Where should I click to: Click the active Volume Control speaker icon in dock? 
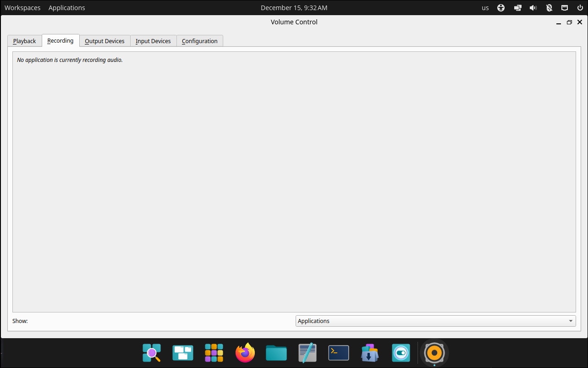click(434, 353)
